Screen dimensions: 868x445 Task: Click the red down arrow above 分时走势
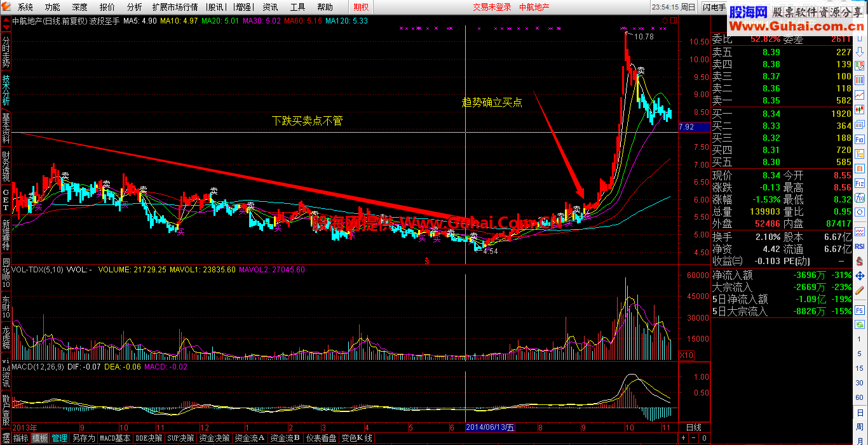pyautogui.click(x=6, y=27)
